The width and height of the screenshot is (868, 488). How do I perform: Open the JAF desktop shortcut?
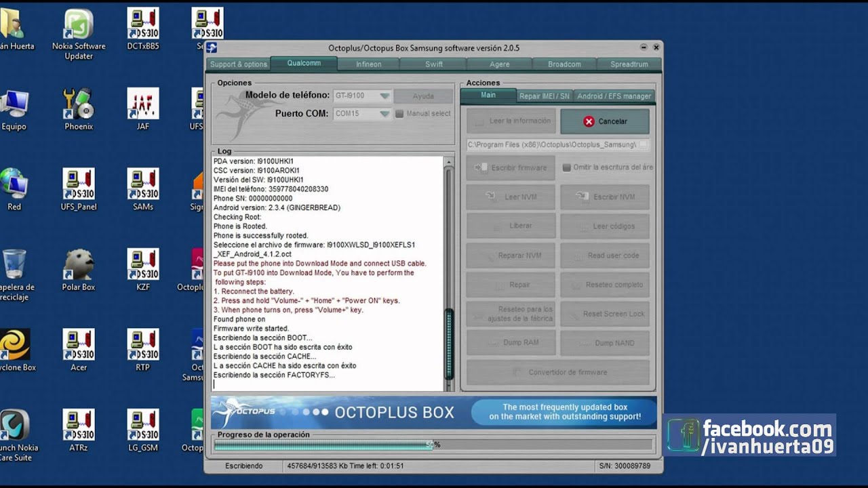click(143, 110)
